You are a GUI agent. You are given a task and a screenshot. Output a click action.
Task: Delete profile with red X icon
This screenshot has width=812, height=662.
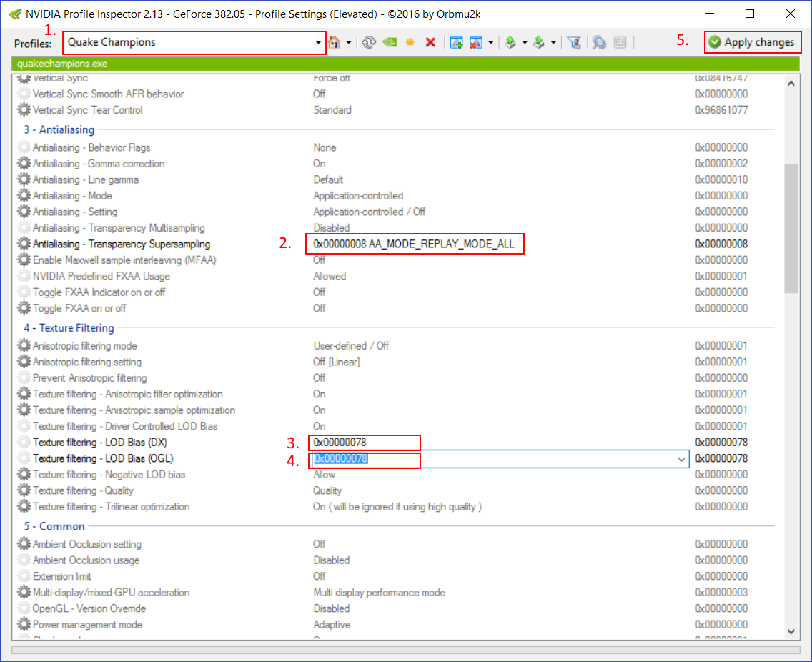click(x=430, y=43)
